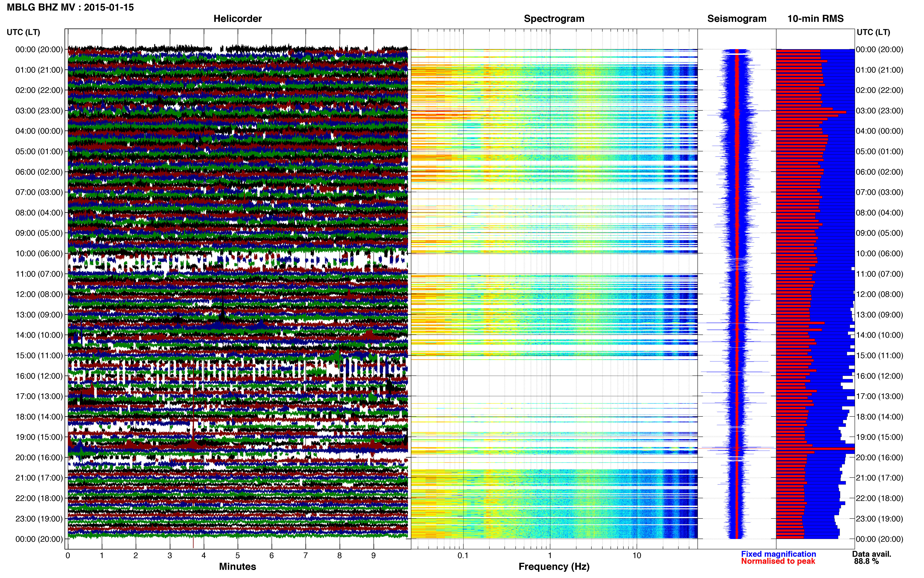Select the 'Helicorder' panel heading
Viewport: 924px width, 578px height.
coord(238,19)
